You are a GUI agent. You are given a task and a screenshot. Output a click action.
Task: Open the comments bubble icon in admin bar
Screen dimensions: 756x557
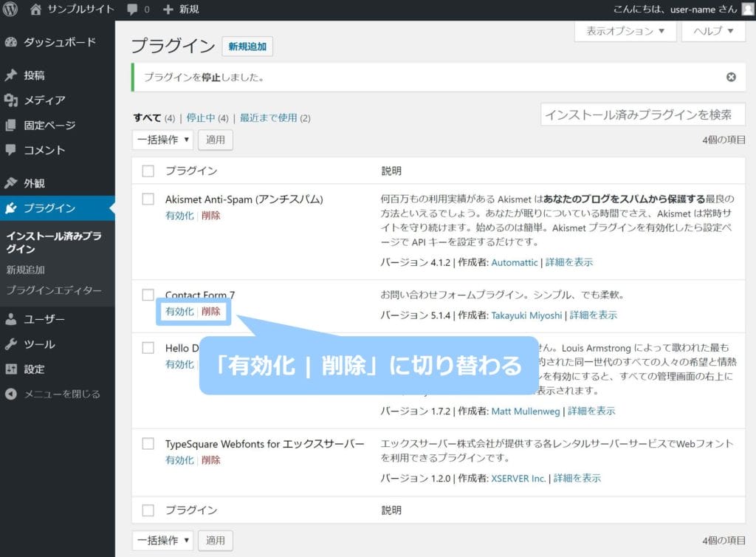pyautogui.click(x=132, y=10)
